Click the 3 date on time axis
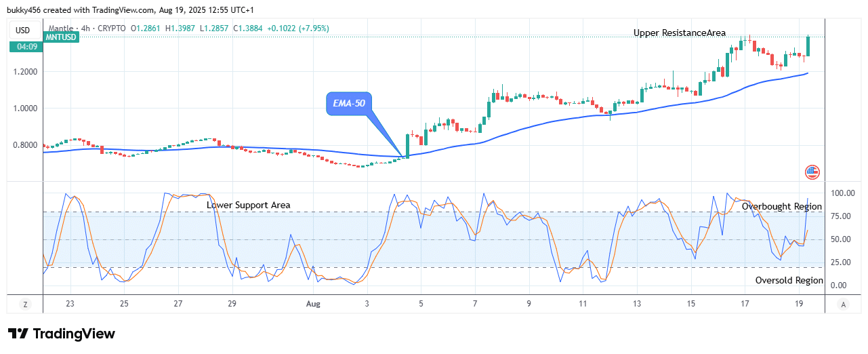This screenshot has width=868, height=354. click(367, 304)
